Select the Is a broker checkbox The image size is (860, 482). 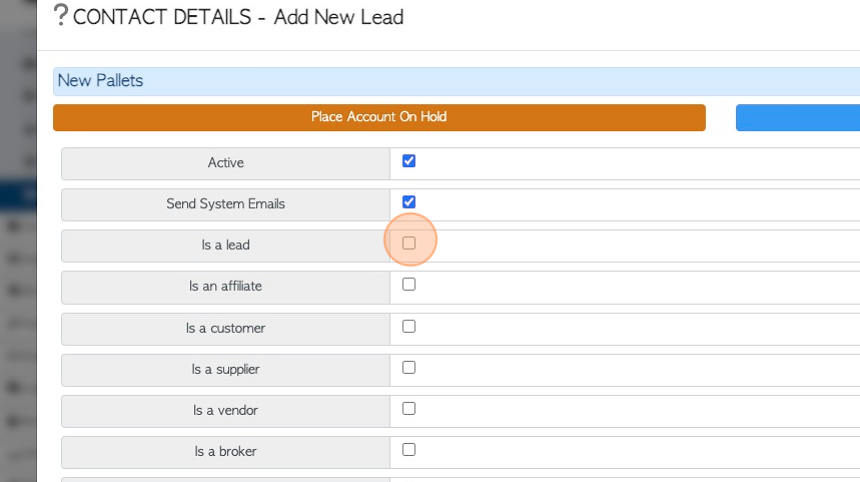(x=409, y=450)
